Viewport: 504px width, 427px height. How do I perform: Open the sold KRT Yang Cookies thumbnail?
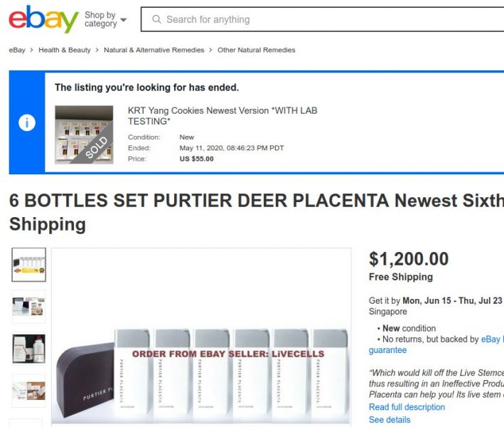tap(84, 135)
